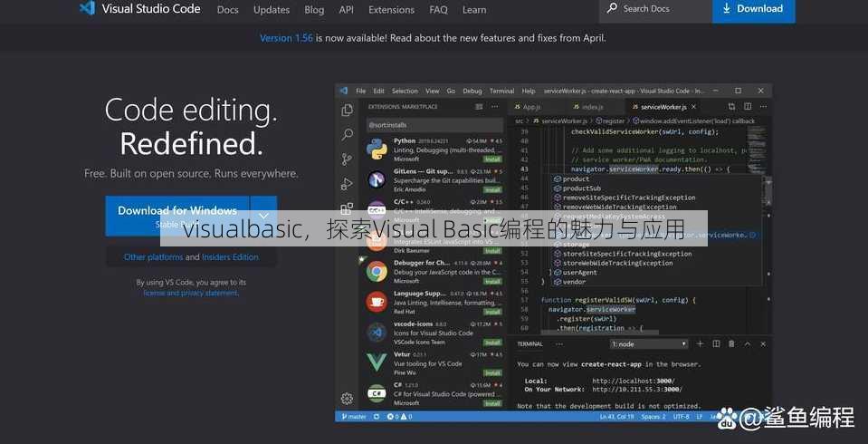The height and width of the screenshot is (444, 868).
Task: Open the Run and Debug activity icon
Action: pyautogui.click(x=347, y=184)
